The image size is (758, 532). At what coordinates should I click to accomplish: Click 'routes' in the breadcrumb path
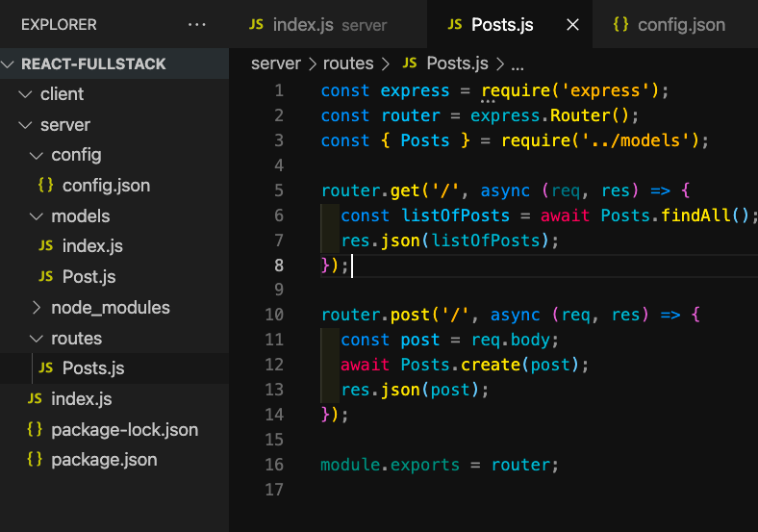[348, 63]
